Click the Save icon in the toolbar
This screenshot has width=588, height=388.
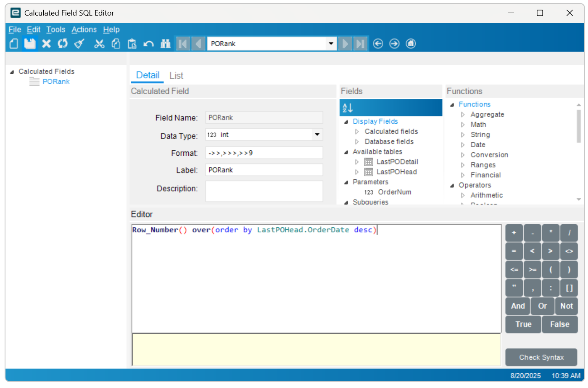tap(30, 44)
